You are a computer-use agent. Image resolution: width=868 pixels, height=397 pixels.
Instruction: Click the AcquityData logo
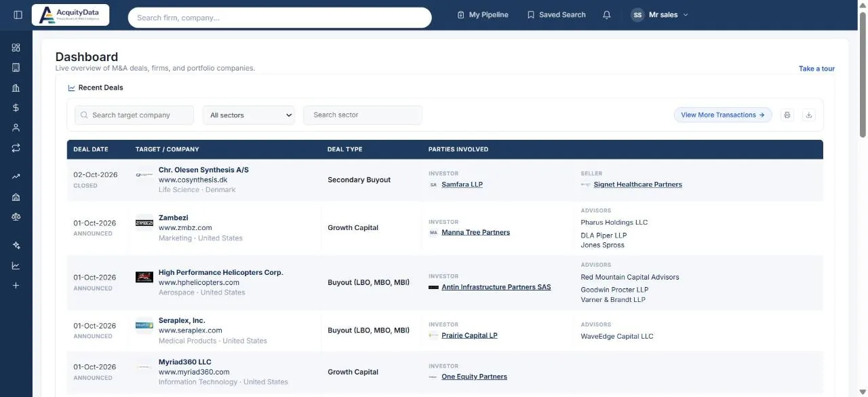click(71, 15)
